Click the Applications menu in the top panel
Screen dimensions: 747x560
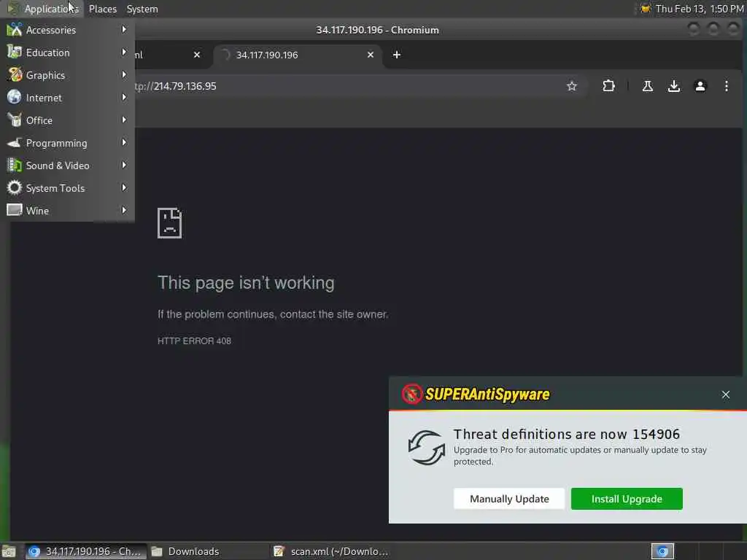click(x=43, y=9)
